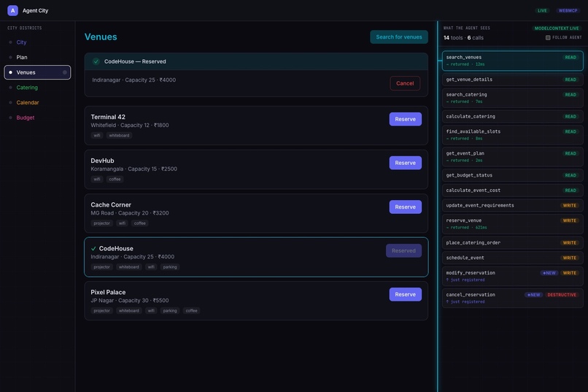Click the green check icon in the CodeHouse Reserved banner

[96, 61]
